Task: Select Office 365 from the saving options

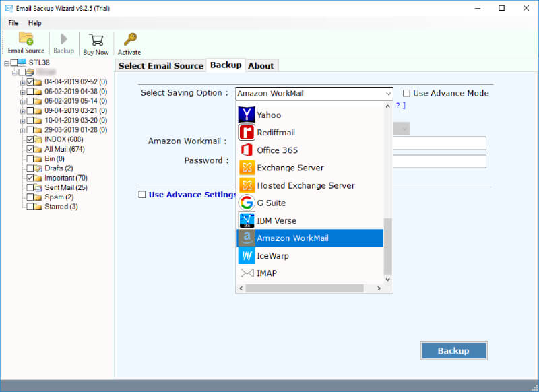Action: click(277, 150)
